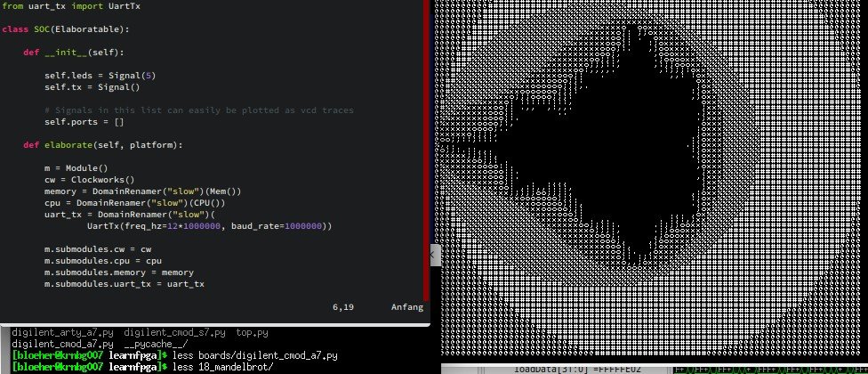Click the 'cpu = DomainRenamer' code line

tap(134, 203)
